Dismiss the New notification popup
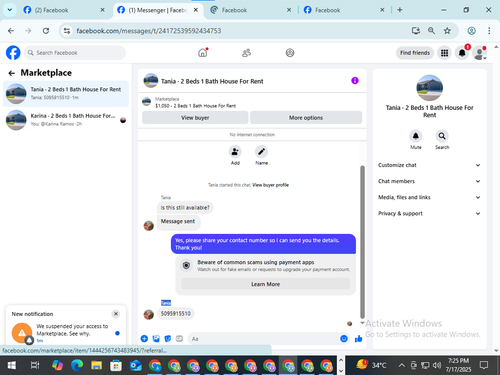The width and height of the screenshot is (500, 375). [x=116, y=314]
